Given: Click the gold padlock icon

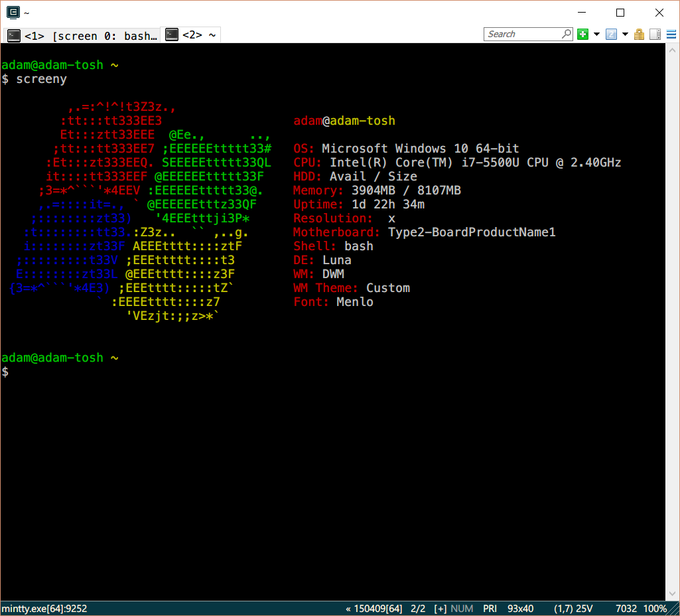Looking at the screenshot, I should click(639, 35).
